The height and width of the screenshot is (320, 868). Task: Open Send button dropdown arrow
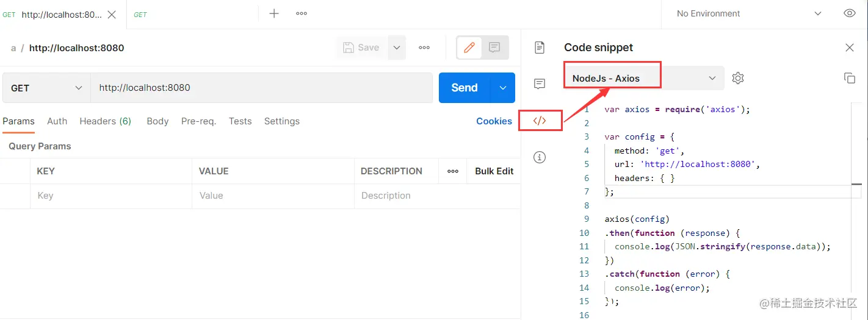click(x=503, y=88)
